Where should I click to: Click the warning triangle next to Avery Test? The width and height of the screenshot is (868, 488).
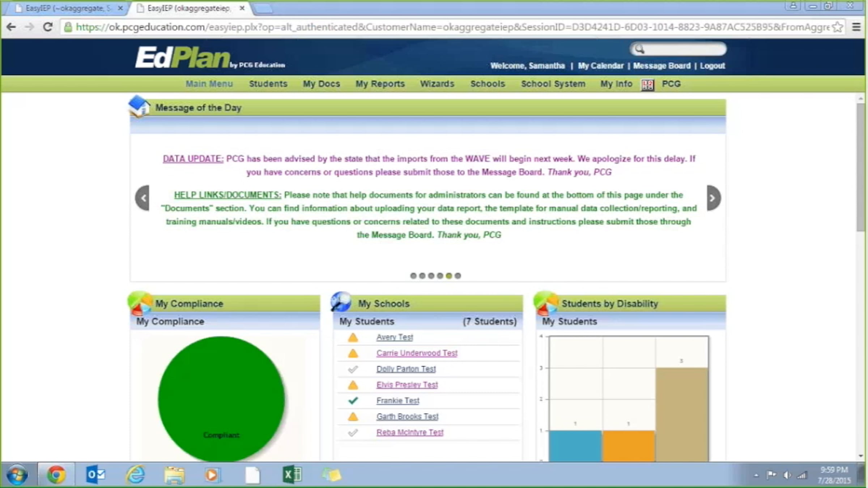[353, 337]
